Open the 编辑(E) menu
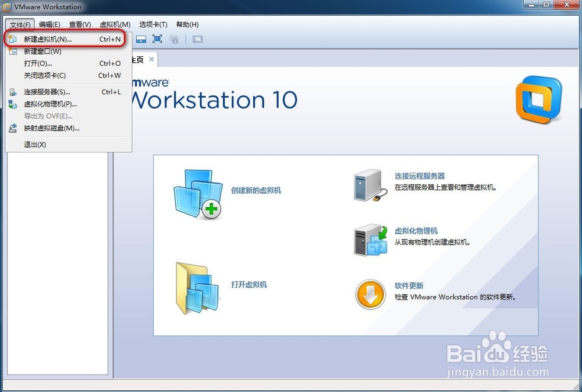Screen dimensions: 582x392 pyautogui.click(x=49, y=24)
